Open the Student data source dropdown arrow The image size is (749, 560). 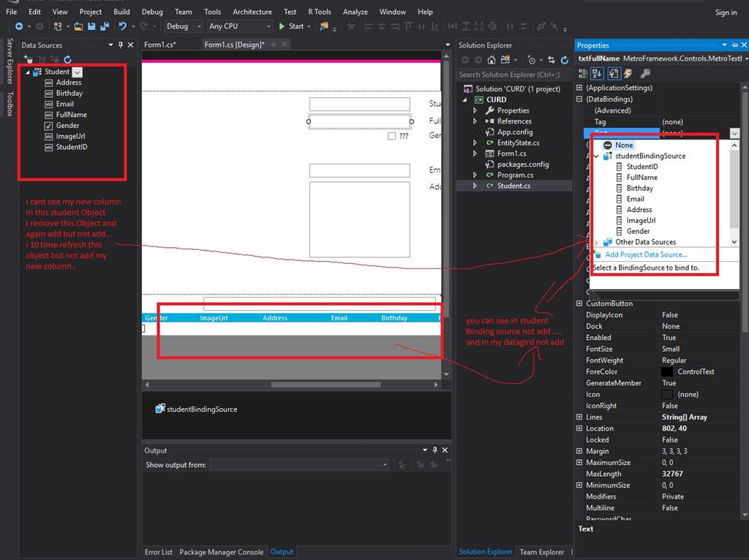point(78,72)
